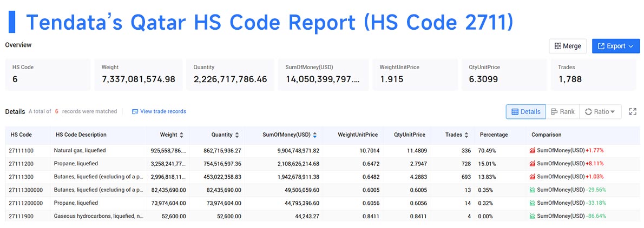This screenshot has height=228, width=644.
Task: Click the Quantity summary card
Action: (x=230, y=75)
